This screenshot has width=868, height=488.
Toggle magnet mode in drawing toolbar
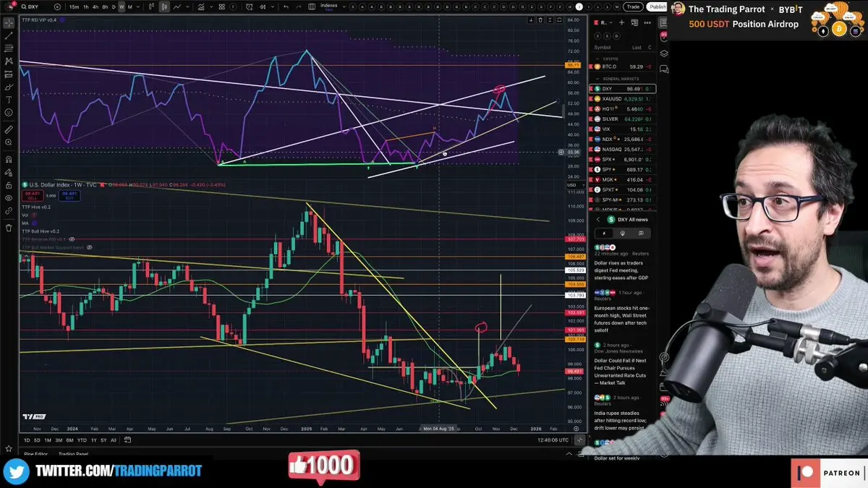[9, 159]
